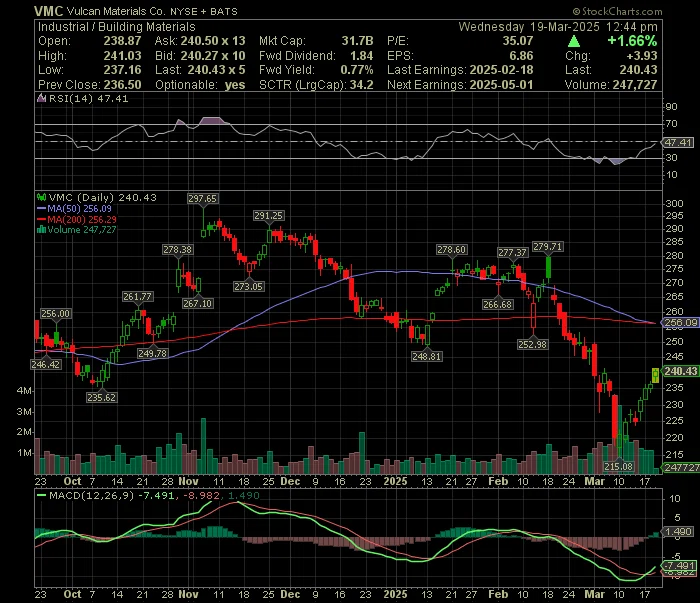The width and height of the screenshot is (700, 603).
Task: Click the +1.66% percent change
Action: tap(632, 41)
